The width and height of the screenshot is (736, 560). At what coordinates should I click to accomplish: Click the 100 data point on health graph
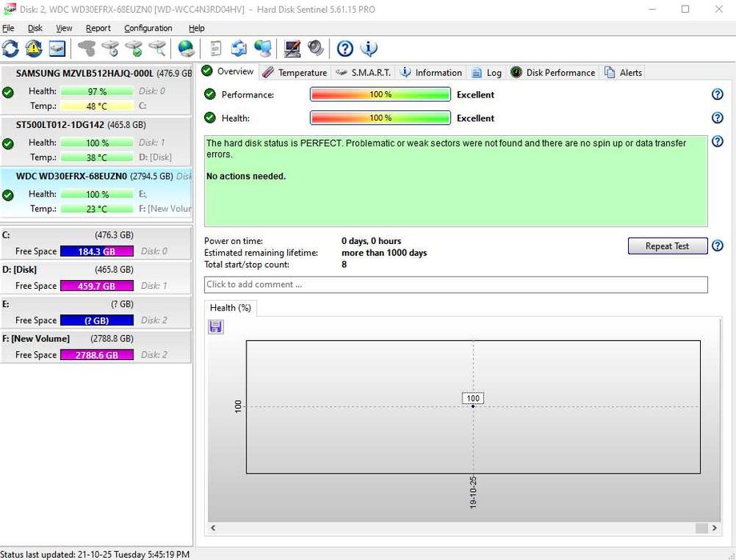click(x=473, y=406)
